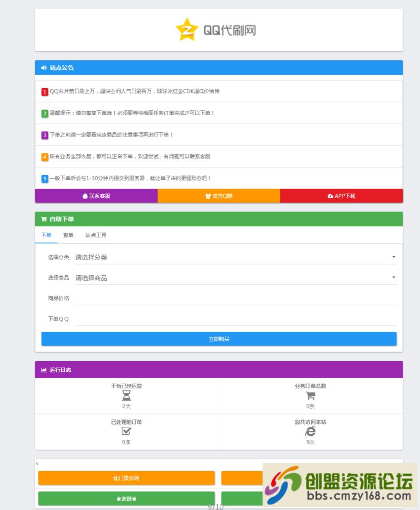Open the 优门娱乐网 link button
This screenshot has width=420, height=510.
(x=126, y=478)
